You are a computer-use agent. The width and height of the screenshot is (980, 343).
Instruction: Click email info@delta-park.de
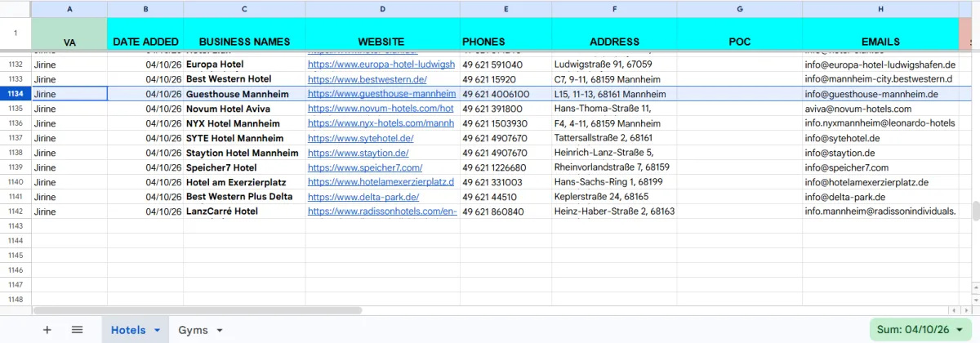845,197
